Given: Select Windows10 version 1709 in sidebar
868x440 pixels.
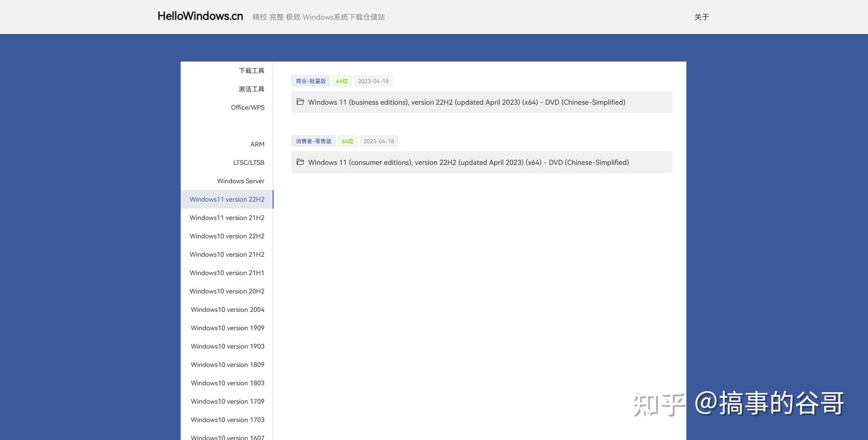Looking at the screenshot, I should click(x=228, y=401).
